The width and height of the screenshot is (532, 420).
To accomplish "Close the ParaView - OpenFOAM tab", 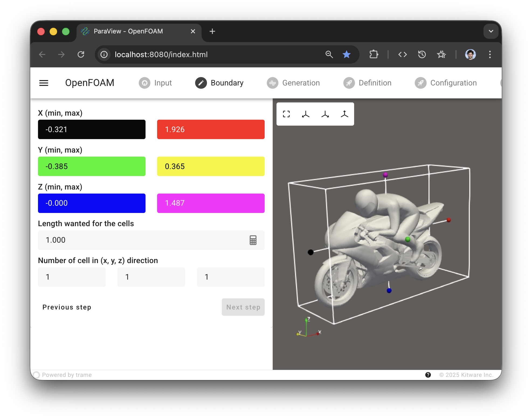I will (193, 31).
